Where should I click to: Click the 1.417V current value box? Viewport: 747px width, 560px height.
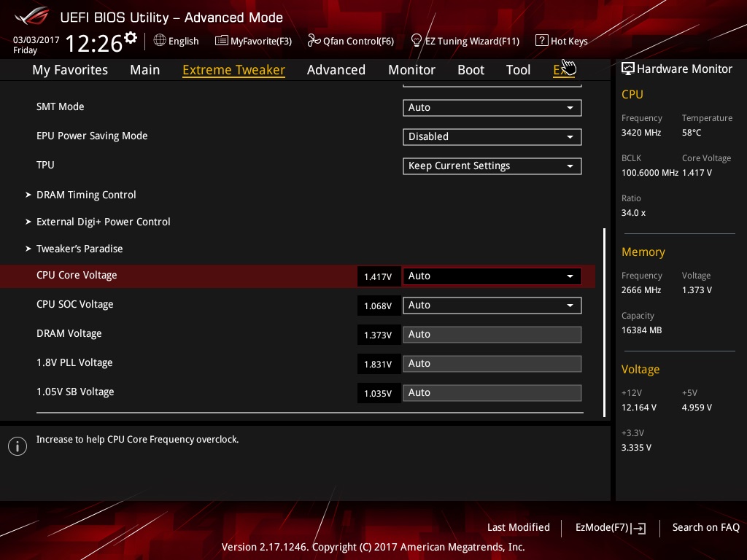point(379,276)
